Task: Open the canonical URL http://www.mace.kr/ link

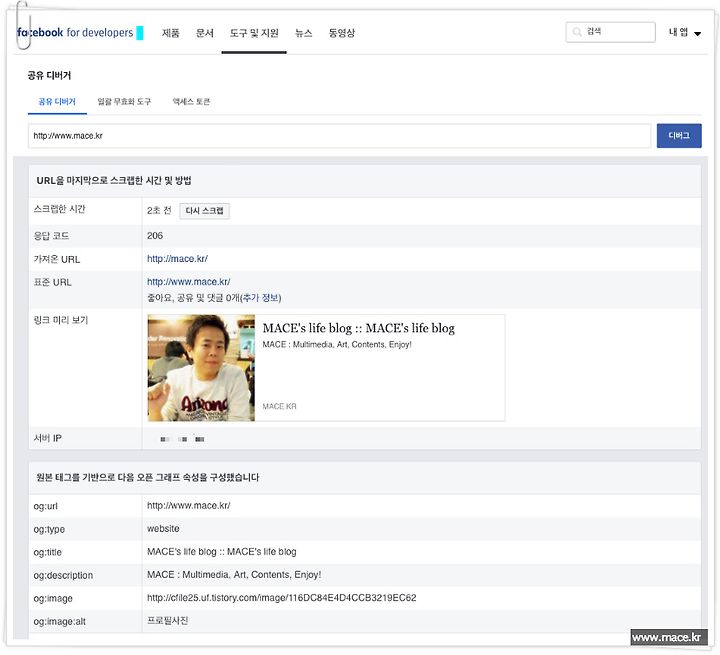Action: [189, 282]
